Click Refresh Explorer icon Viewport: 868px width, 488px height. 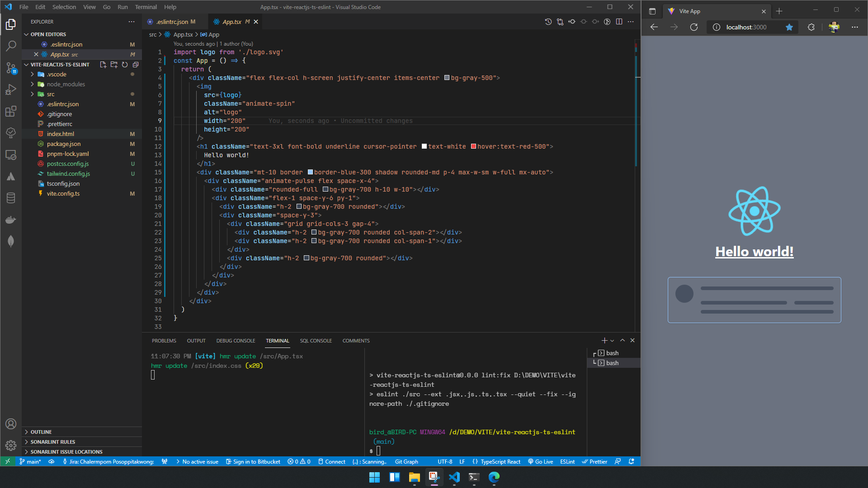125,65
